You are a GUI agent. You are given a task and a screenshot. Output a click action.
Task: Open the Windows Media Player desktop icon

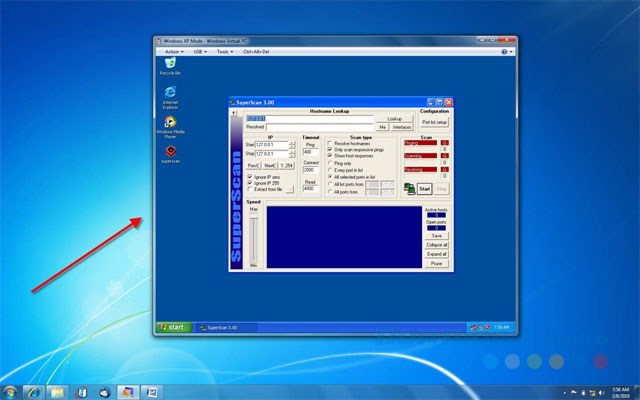pyautogui.click(x=170, y=127)
